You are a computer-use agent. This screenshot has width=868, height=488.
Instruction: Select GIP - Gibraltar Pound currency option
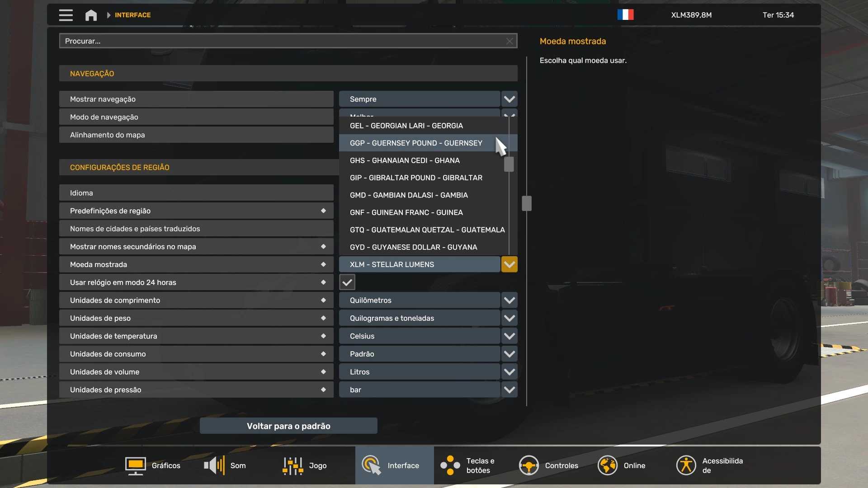tap(416, 178)
